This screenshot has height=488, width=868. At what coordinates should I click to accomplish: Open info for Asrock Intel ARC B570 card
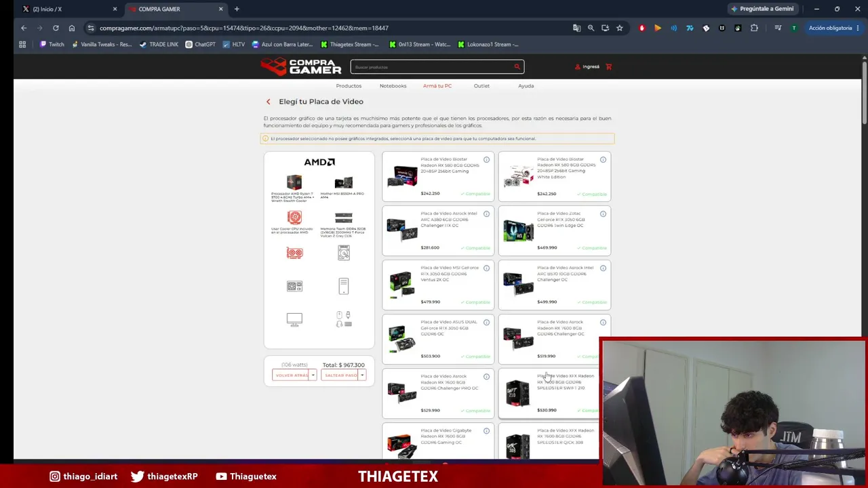tap(603, 268)
